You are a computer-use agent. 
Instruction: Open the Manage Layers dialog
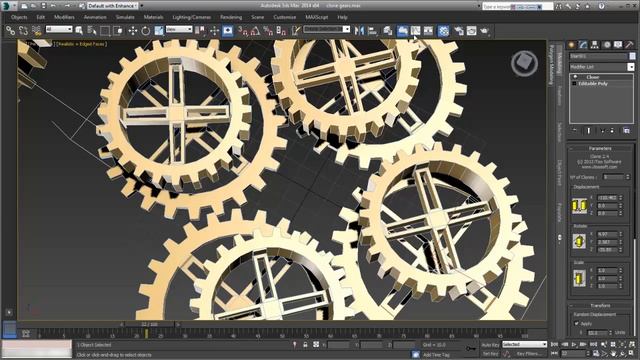tap(387, 31)
